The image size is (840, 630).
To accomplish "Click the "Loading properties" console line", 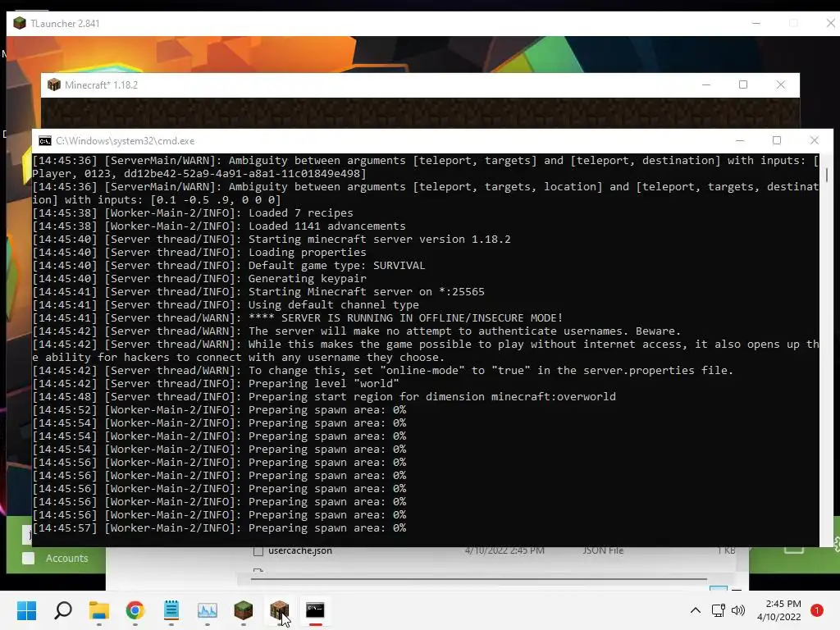I will tap(199, 253).
